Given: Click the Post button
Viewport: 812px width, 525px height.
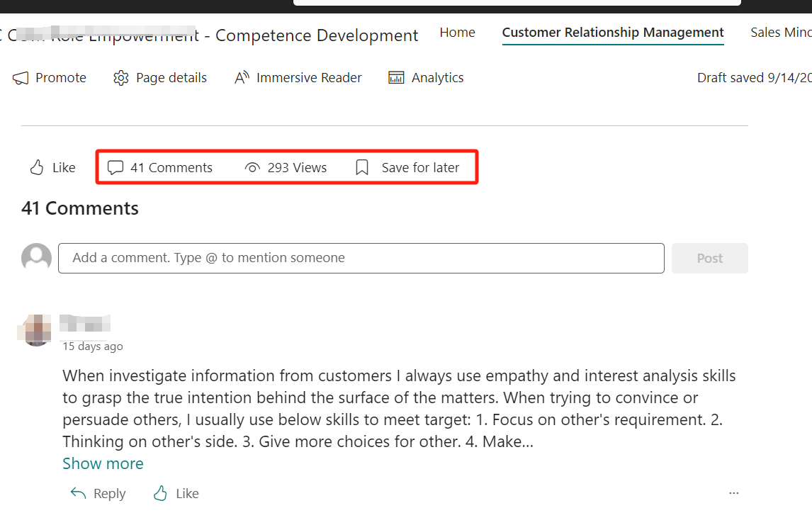Looking at the screenshot, I should coord(709,258).
